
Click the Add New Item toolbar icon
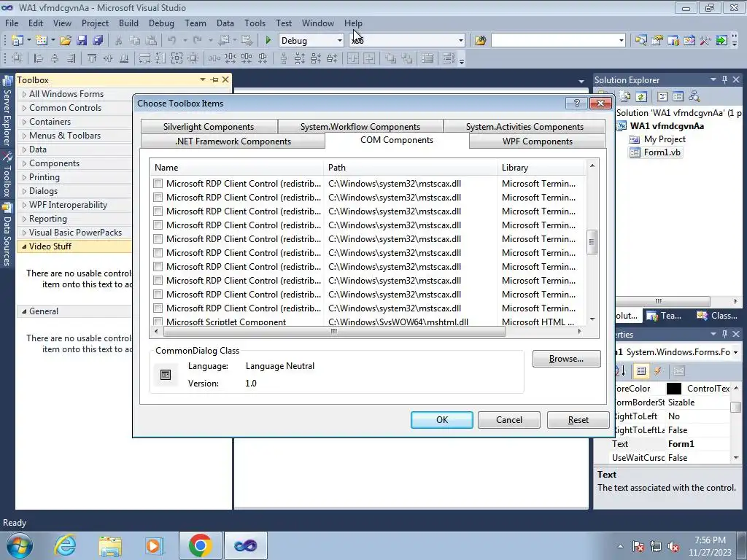coord(42,41)
